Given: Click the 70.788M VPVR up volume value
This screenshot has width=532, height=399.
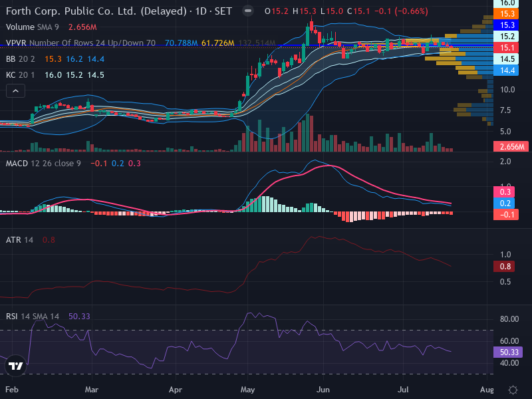Looking at the screenshot, I should [181, 43].
